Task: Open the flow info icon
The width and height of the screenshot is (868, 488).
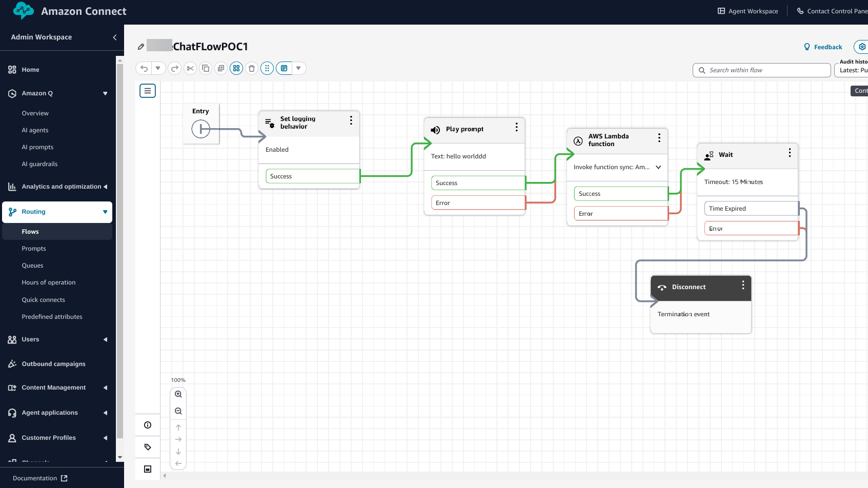Action: [148, 425]
